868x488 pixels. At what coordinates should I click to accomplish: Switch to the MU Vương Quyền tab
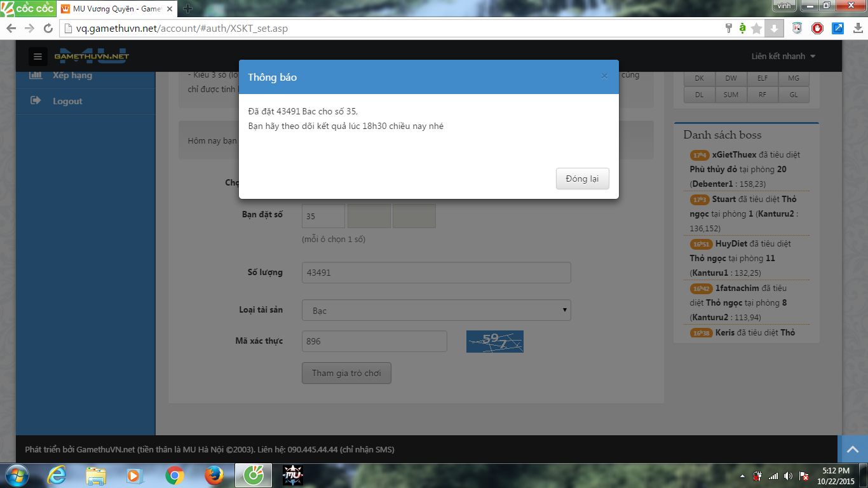pyautogui.click(x=116, y=9)
